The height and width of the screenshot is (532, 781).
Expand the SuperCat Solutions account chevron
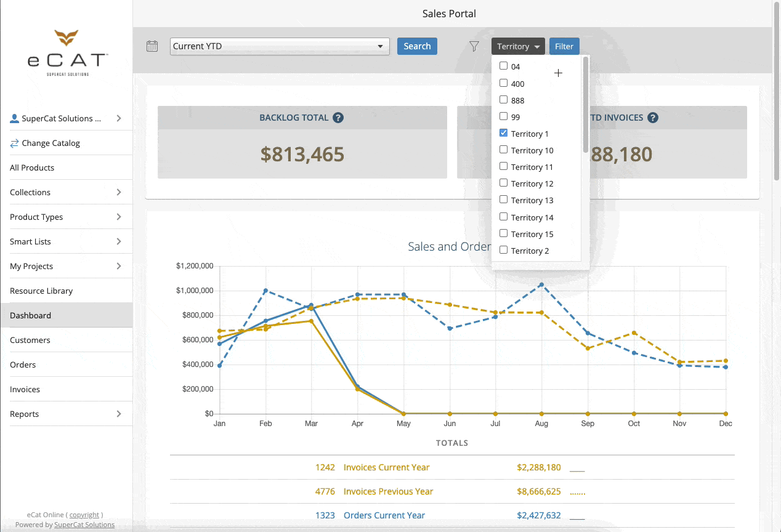[119, 118]
